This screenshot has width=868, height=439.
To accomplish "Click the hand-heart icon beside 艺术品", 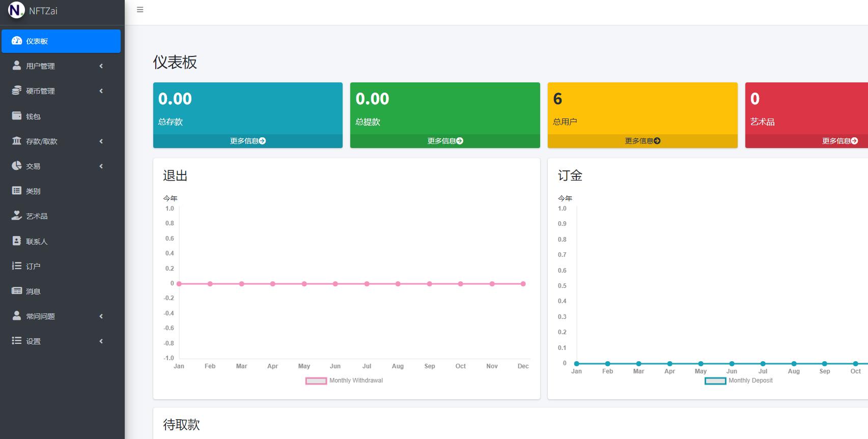I will pyautogui.click(x=17, y=216).
